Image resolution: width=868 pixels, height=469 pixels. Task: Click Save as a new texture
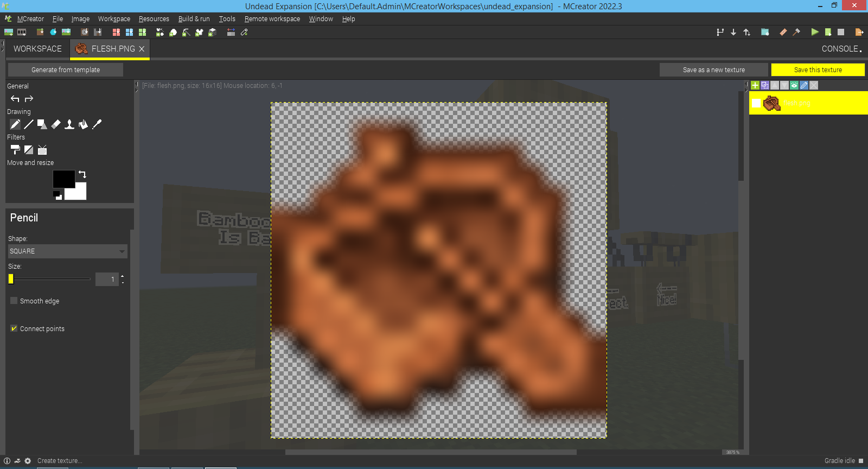(714, 70)
